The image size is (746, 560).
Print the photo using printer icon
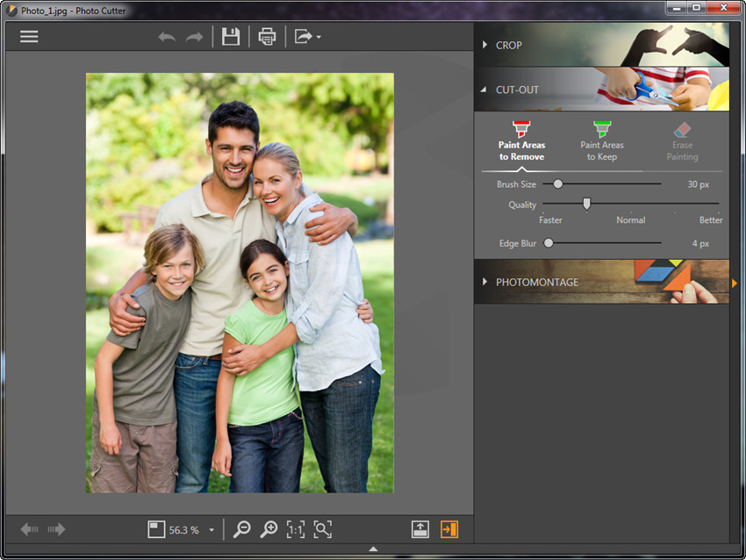(267, 37)
